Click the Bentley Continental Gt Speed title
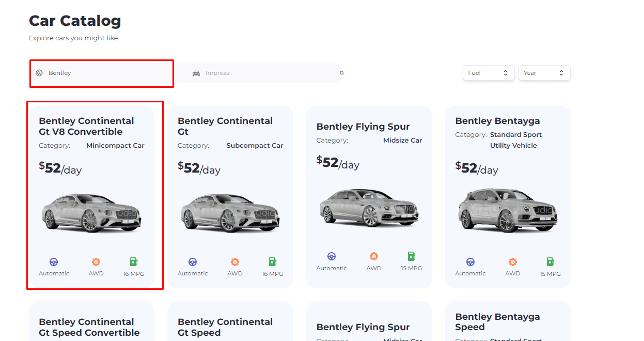Viewport: 644px width, 341px height. click(225, 327)
